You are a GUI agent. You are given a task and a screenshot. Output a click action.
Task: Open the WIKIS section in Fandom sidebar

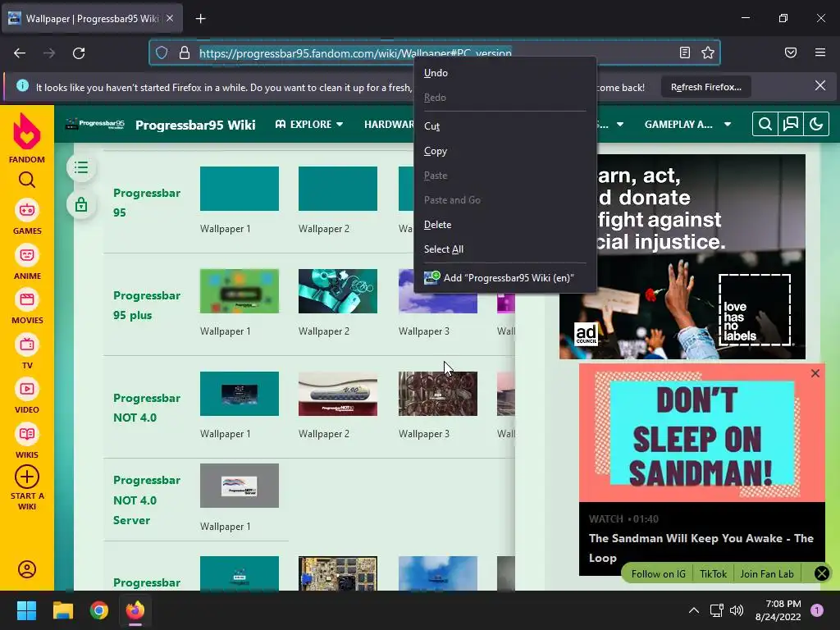pyautogui.click(x=27, y=441)
